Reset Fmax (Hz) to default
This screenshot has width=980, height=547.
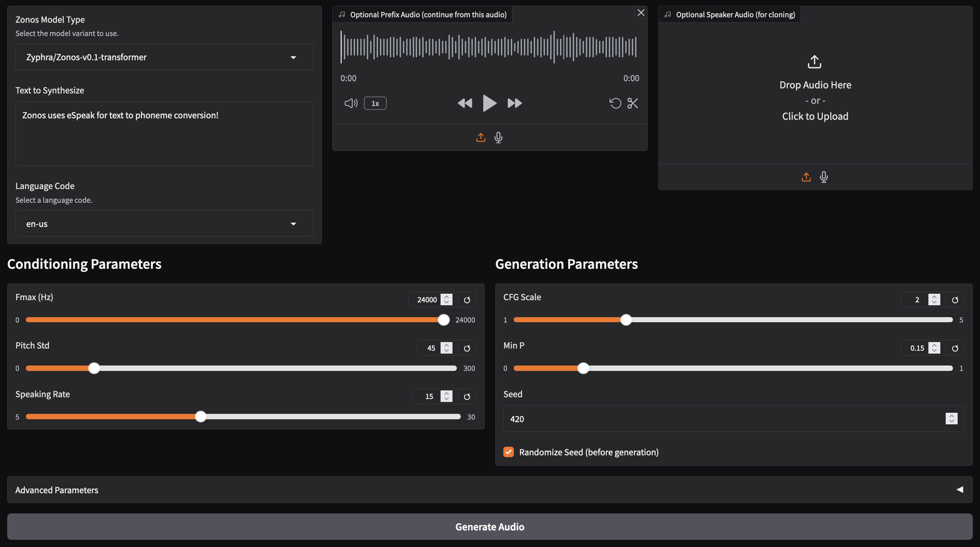(467, 300)
